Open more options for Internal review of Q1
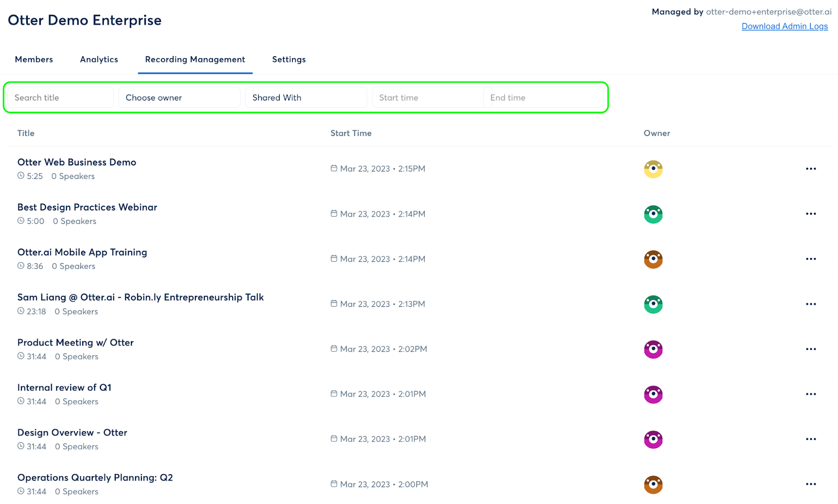Screen dimensions: 838x504 click(x=811, y=394)
